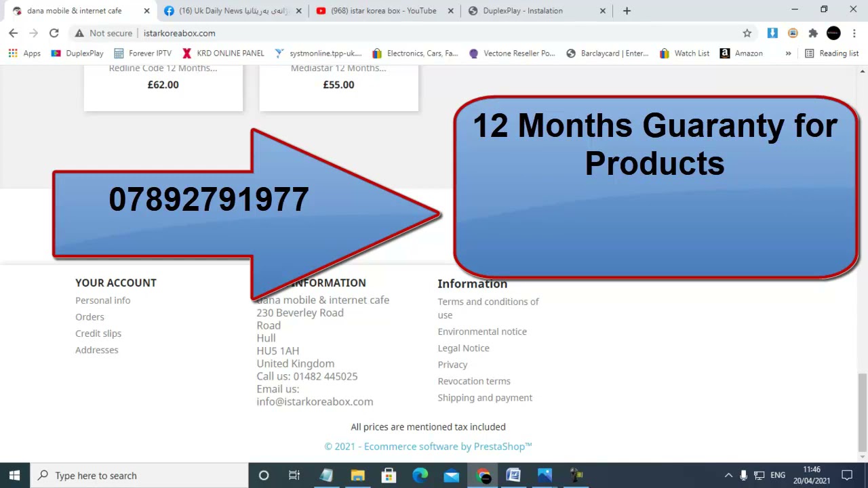Open the blue download arrow extension
868x488 pixels.
(x=772, y=33)
